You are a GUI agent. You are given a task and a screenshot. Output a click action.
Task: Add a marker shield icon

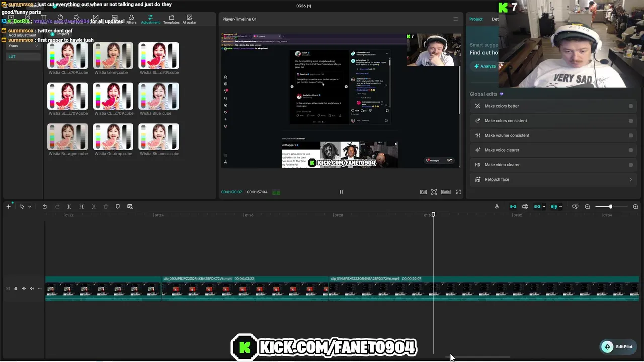click(118, 206)
